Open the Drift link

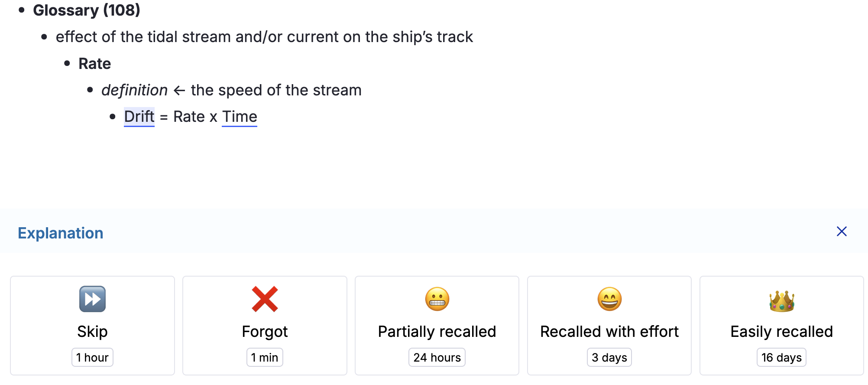click(x=139, y=117)
